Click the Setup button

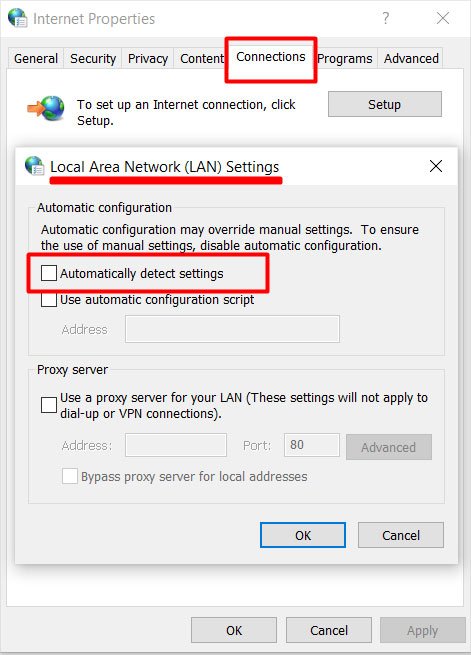click(x=385, y=104)
